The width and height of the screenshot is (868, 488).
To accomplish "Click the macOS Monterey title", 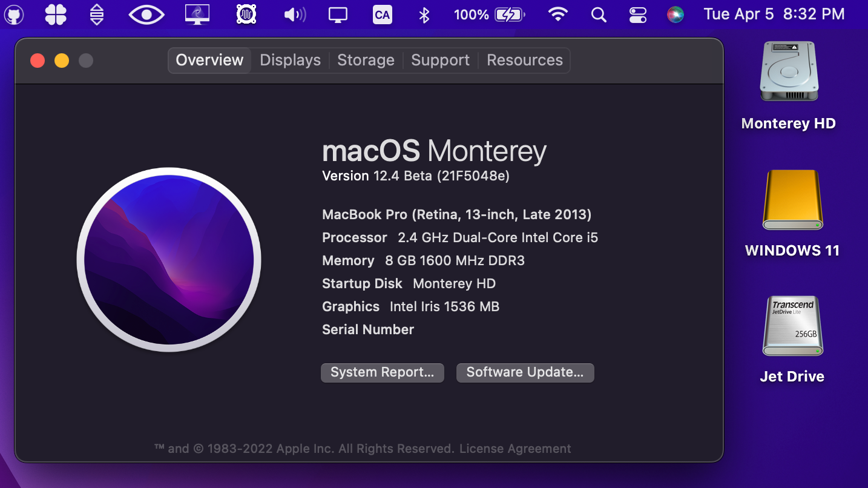I will [x=434, y=151].
